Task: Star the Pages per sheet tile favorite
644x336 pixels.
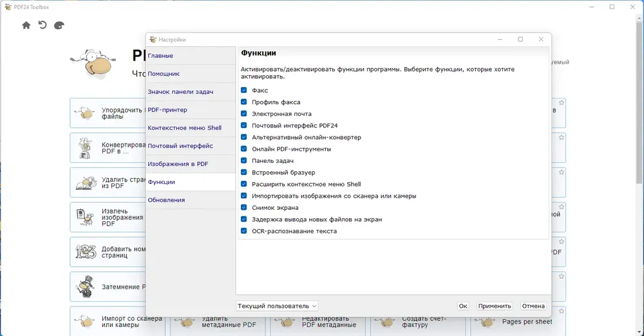Action: (x=562, y=312)
